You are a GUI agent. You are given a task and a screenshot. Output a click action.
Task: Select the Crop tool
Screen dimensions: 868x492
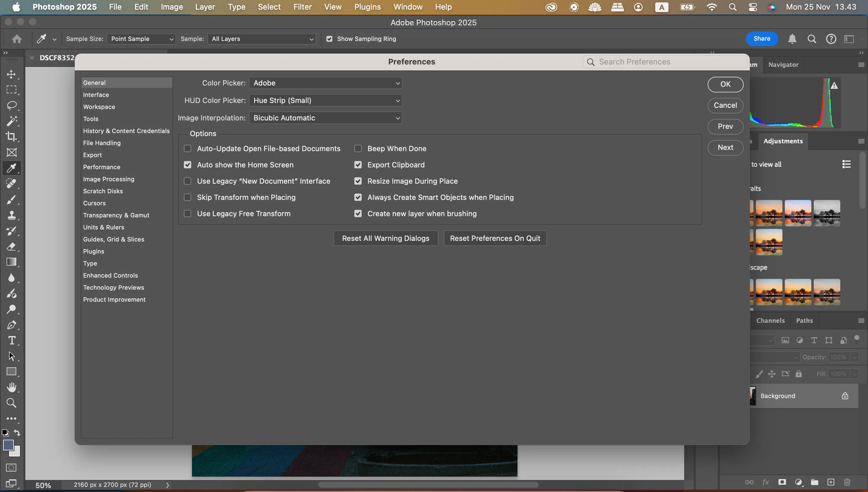[12, 136]
